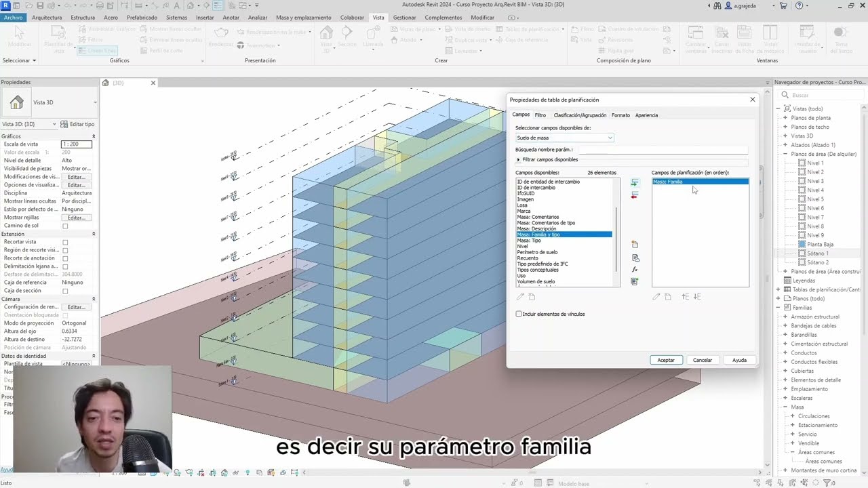The height and width of the screenshot is (488, 868).
Task: Toggle the Recorte de anotación checkbox
Action: click(x=65, y=258)
